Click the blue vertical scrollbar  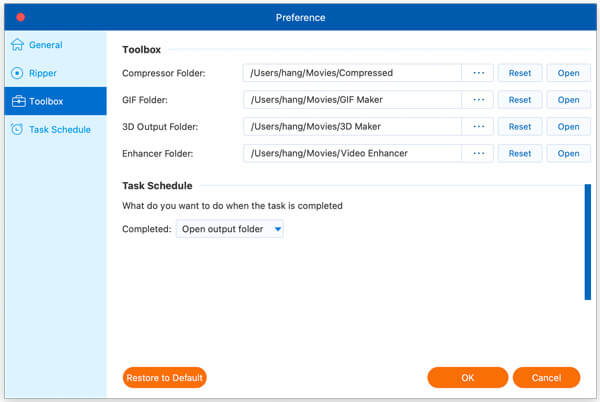tap(587, 241)
